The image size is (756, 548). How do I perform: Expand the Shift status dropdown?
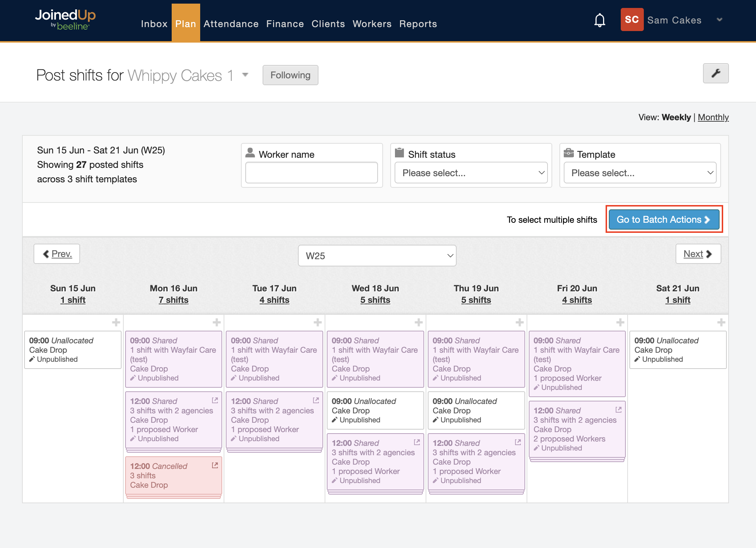pos(471,173)
